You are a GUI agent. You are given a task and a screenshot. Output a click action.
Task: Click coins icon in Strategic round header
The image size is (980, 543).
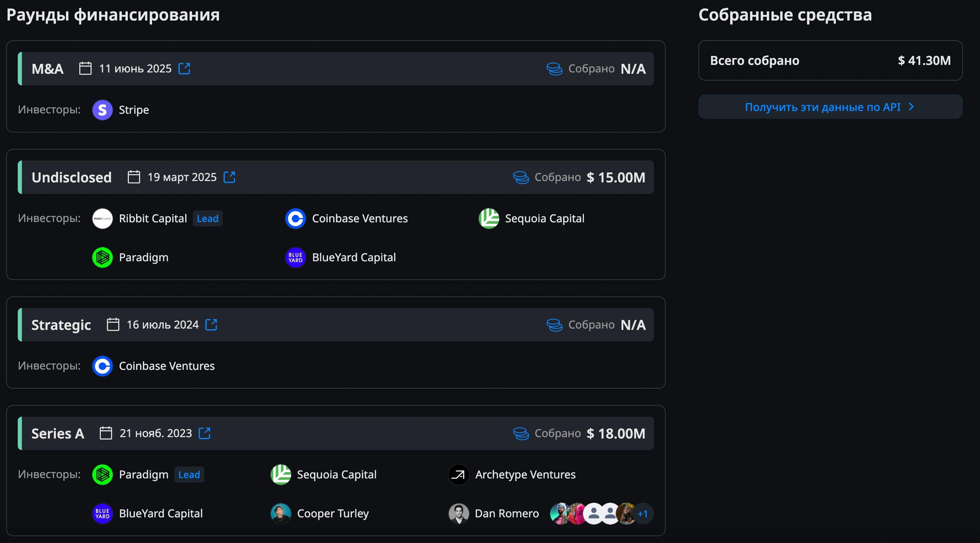pos(554,325)
